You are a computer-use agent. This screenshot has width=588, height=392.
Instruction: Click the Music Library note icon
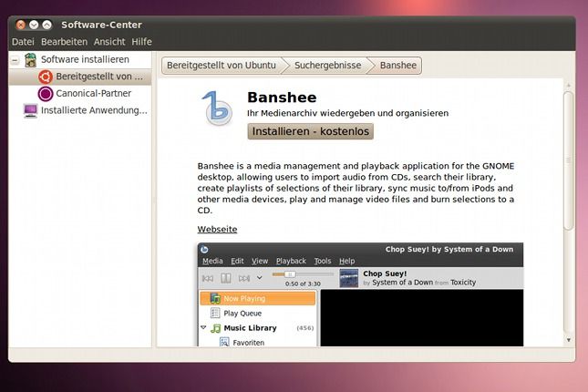(216, 328)
